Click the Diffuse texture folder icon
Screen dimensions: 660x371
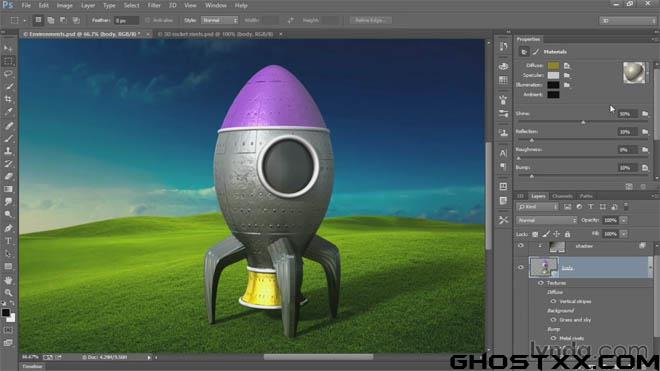[567, 66]
